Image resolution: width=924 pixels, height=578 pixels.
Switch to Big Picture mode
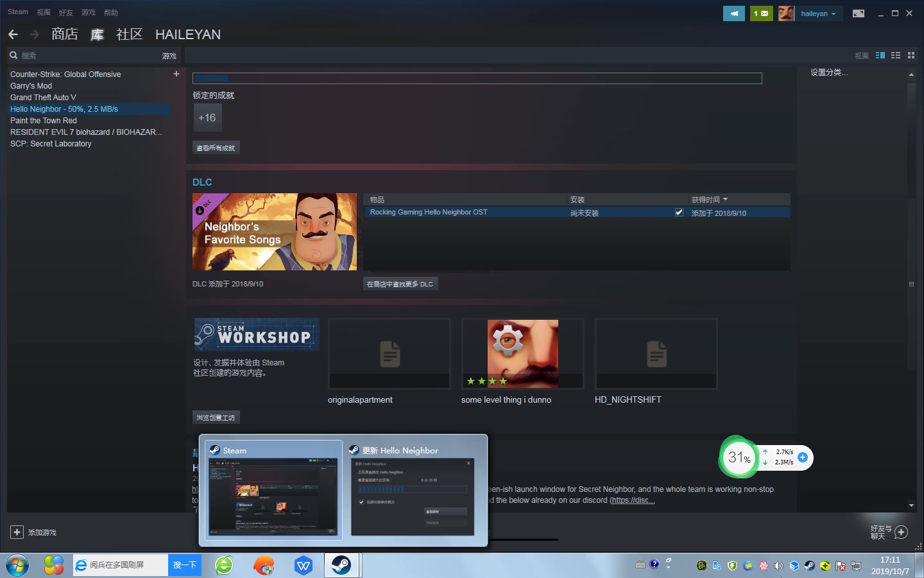tap(858, 13)
